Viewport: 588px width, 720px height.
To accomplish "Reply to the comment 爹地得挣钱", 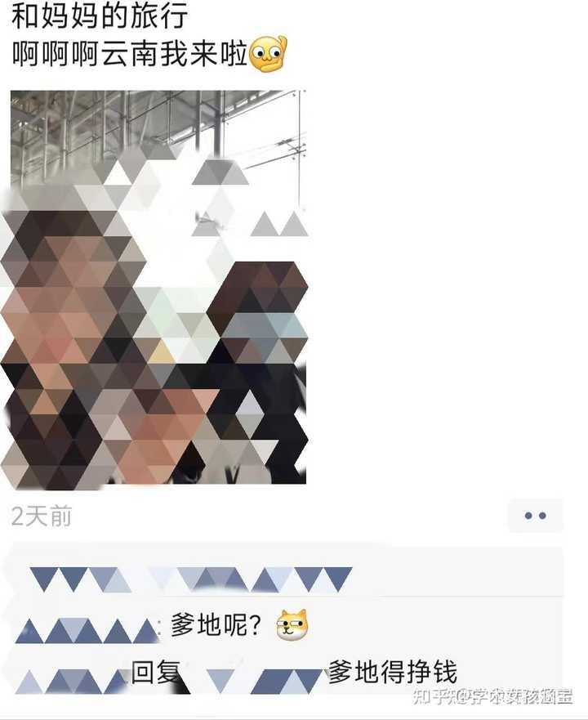I will tap(393, 673).
